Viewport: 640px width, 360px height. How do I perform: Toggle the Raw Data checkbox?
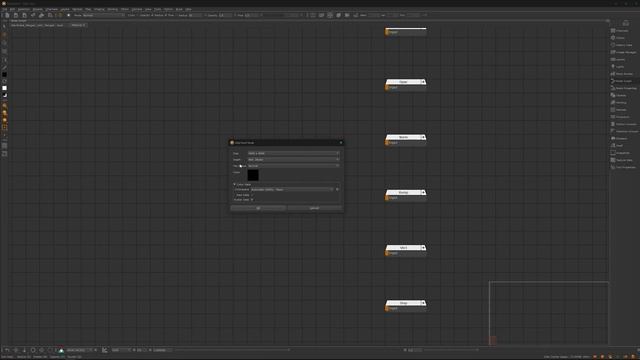click(252, 195)
